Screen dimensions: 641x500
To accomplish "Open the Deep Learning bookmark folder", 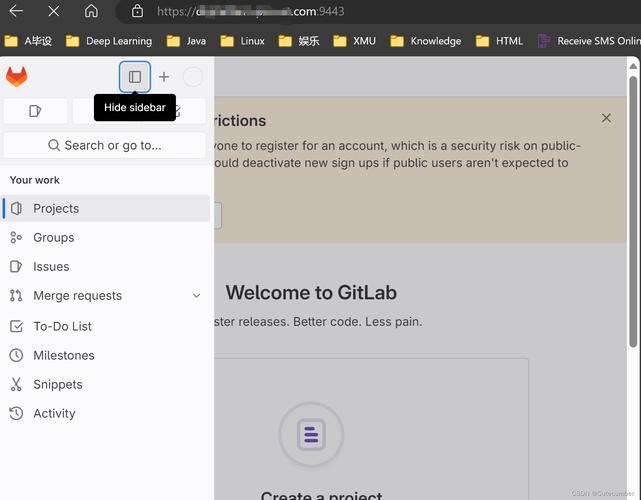I will click(x=109, y=41).
